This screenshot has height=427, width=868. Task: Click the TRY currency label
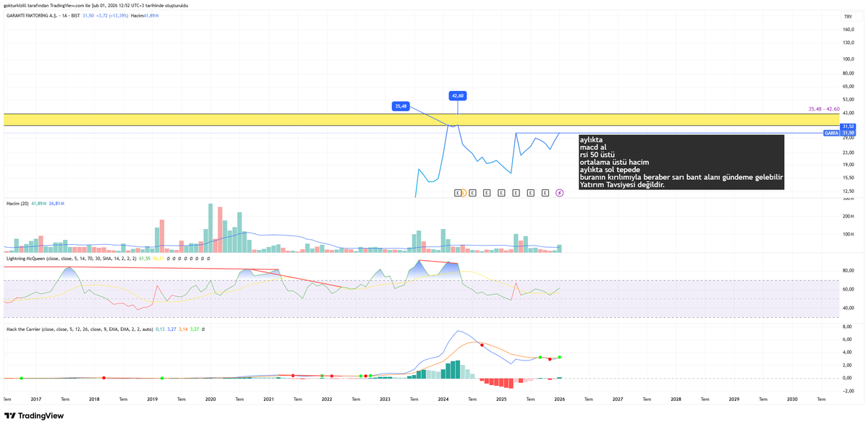point(848,16)
